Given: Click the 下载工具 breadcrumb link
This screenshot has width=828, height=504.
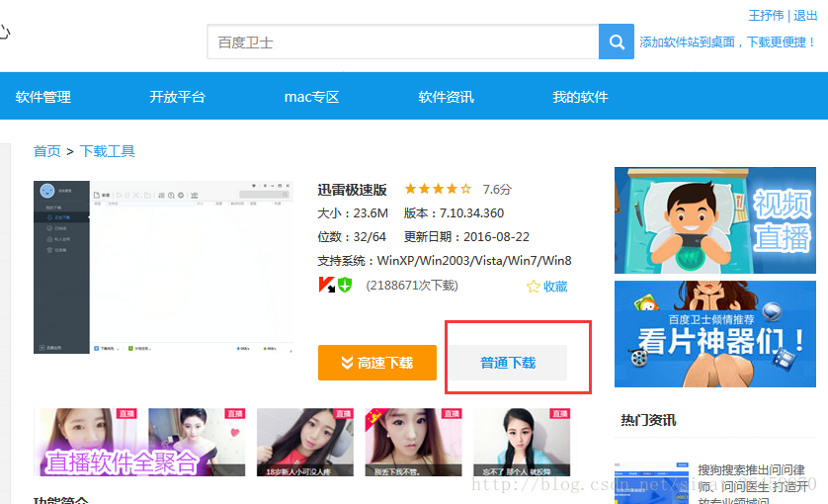Looking at the screenshot, I should pos(107,151).
